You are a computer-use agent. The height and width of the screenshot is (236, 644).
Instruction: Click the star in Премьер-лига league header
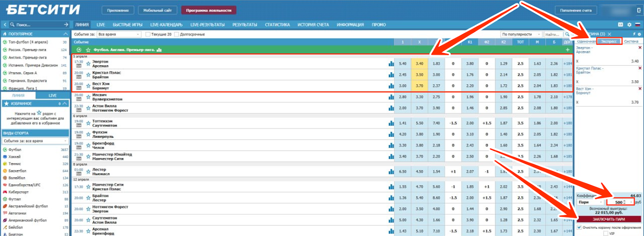coord(88,50)
